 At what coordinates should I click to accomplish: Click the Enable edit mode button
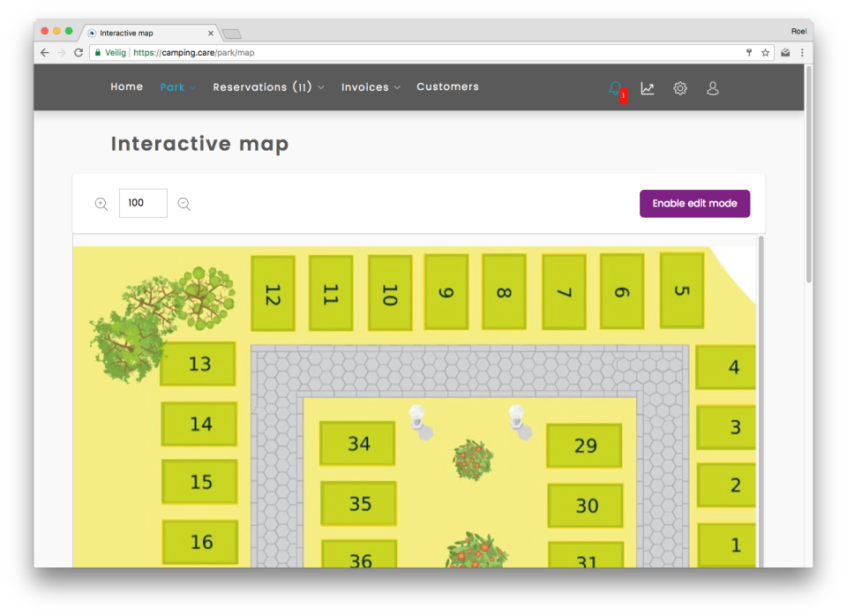point(694,203)
